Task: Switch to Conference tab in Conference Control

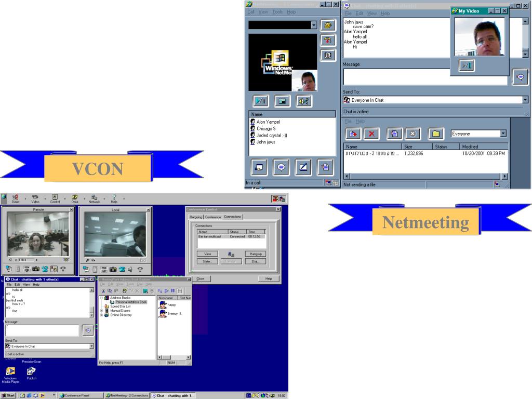Action: [x=212, y=217]
